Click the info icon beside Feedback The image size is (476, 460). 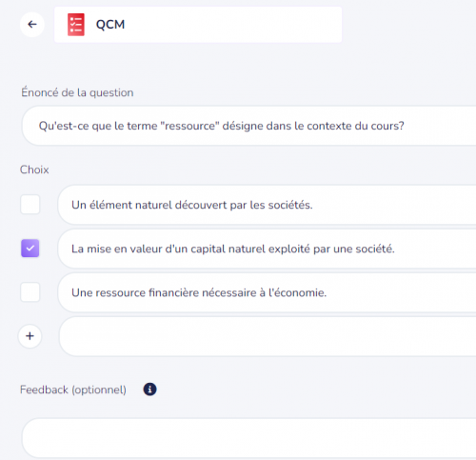pyautogui.click(x=149, y=390)
